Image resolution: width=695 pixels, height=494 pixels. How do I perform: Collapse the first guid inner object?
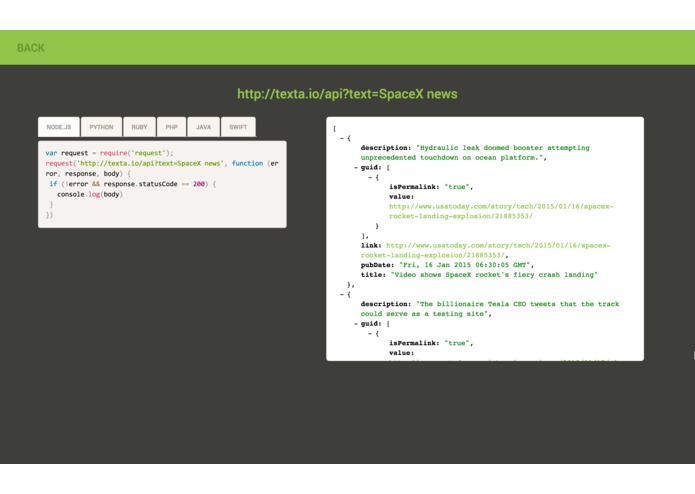point(370,177)
